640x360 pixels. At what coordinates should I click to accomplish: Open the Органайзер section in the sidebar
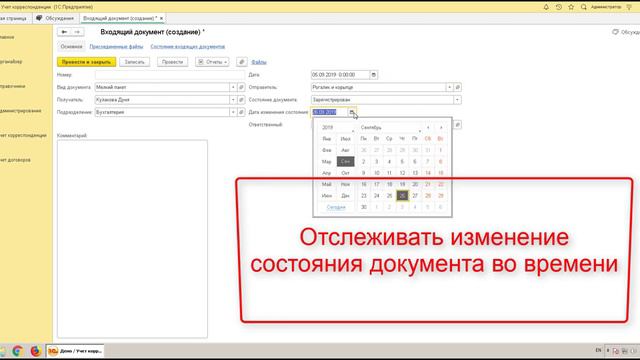(11, 62)
